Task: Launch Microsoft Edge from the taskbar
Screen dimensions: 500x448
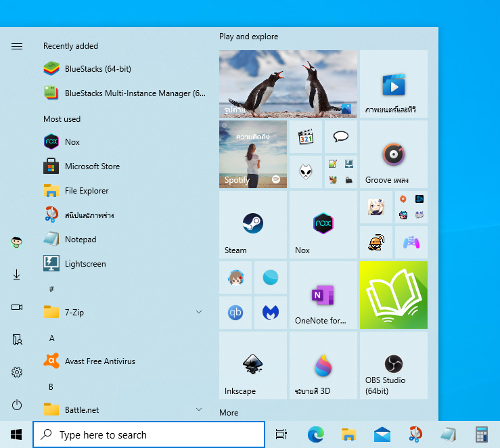Action: pos(316,434)
